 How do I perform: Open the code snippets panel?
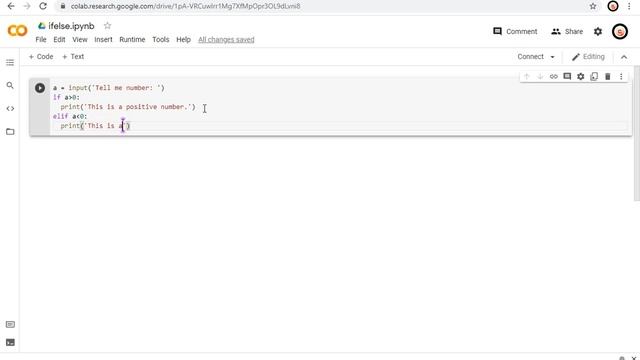tap(10, 109)
